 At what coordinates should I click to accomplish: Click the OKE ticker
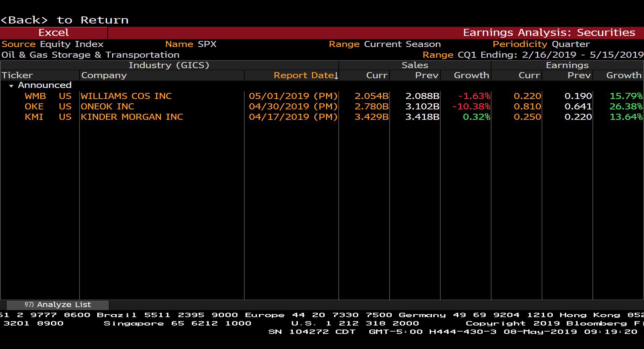(34, 106)
